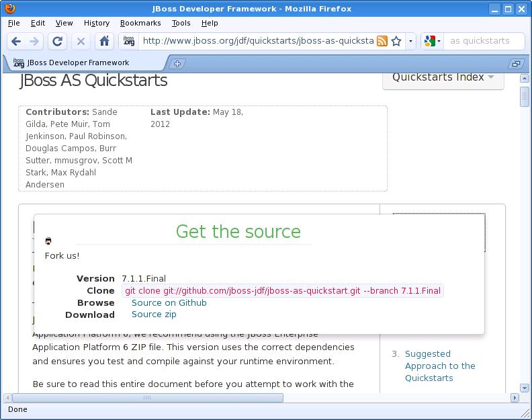The height and width of the screenshot is (420, 532).
Task: Open the URL history dropdown arrow
Action: tap(410, 41)
